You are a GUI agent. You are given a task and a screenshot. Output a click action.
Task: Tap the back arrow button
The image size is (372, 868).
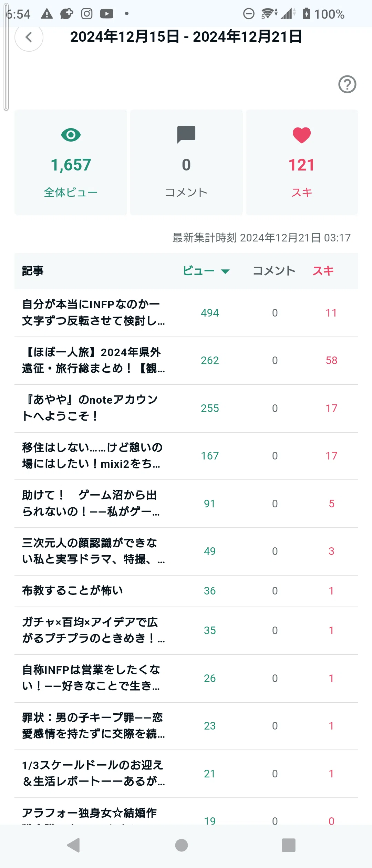(x=29, y=37)
